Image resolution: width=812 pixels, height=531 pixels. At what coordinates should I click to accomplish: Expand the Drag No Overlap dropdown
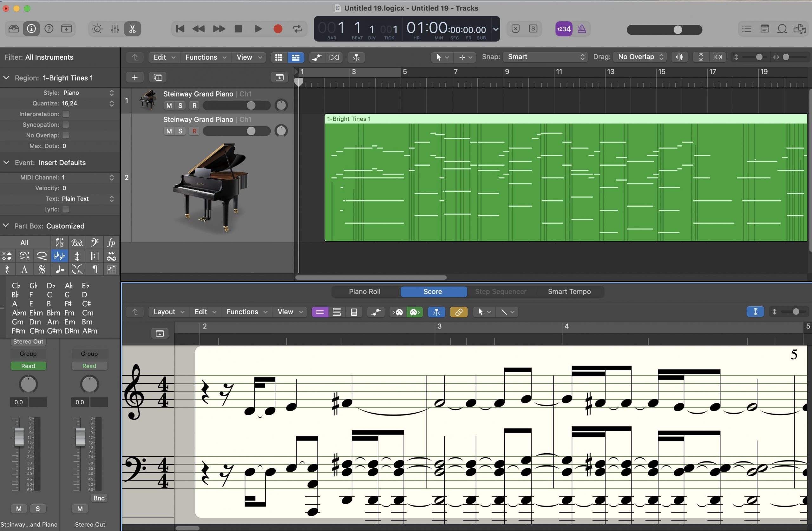[x=639, y=57]
